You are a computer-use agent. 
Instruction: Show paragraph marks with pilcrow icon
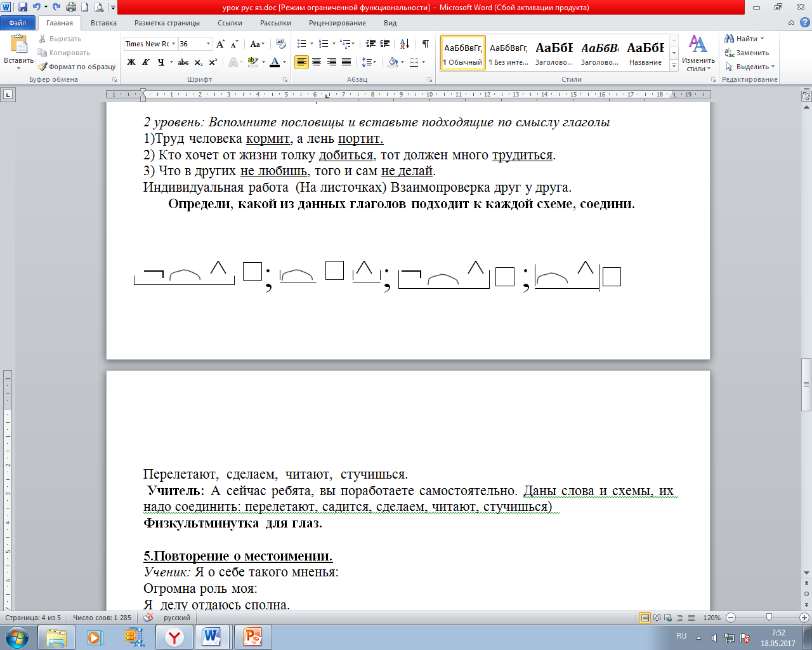pos(425,44)
